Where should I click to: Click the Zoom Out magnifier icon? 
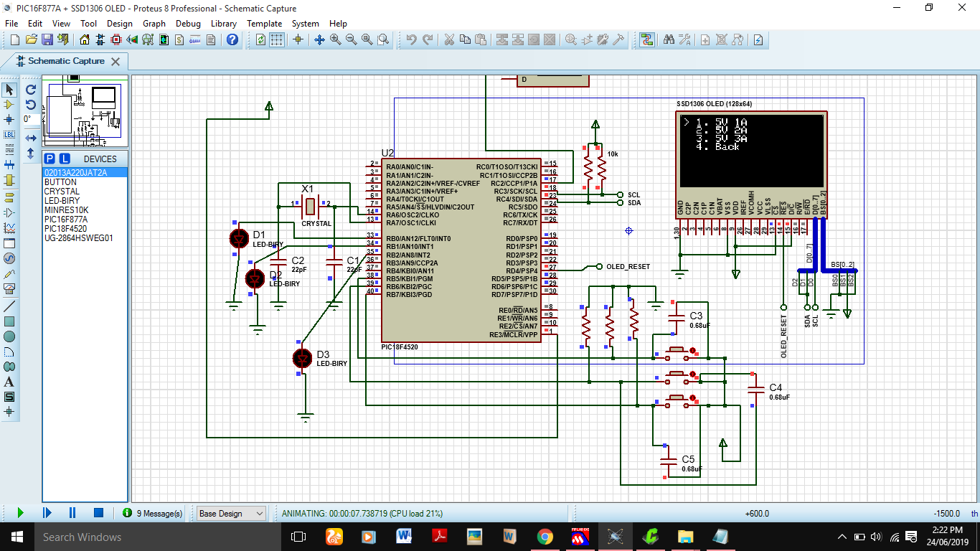pyautogui.click(x=352, y=39)
